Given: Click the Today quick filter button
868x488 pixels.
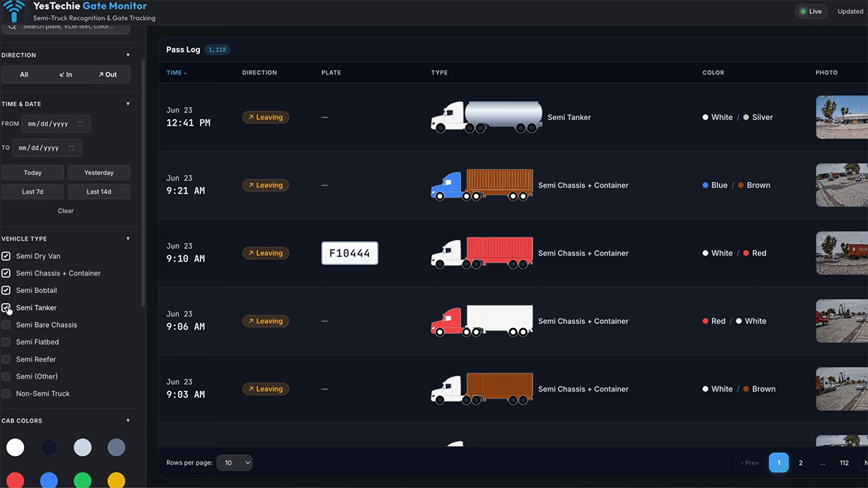Looking at the screenshot, I should (x=32, y=173).
